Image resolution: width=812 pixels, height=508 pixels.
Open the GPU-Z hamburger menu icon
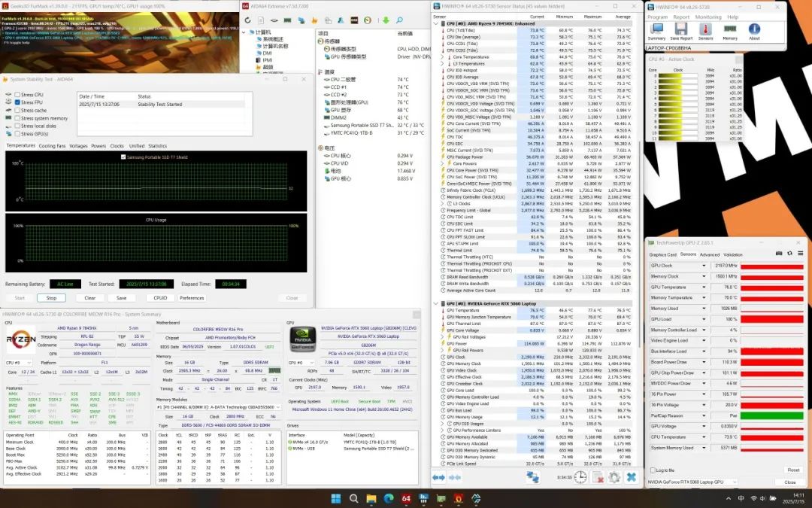(800, 254)
